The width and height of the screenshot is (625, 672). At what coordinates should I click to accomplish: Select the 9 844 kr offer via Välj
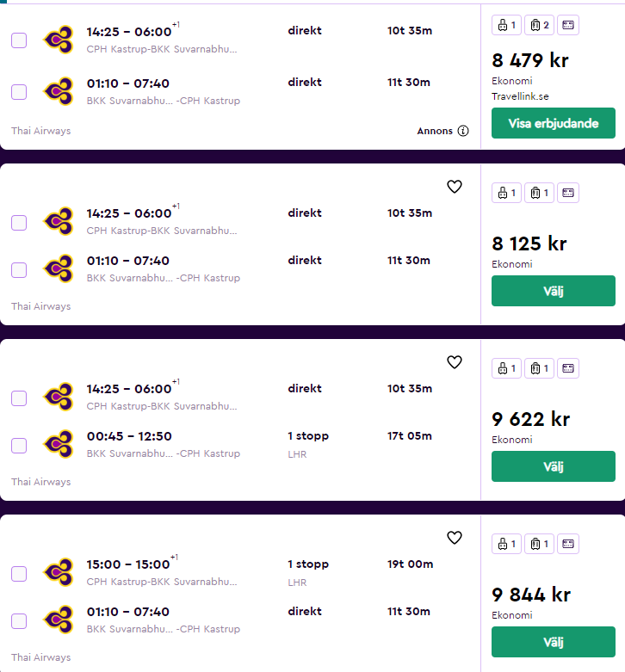click(553, 642)
